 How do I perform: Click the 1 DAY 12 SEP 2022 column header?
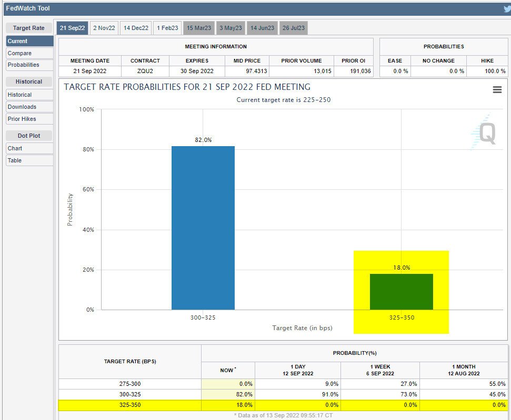[298, 370]
